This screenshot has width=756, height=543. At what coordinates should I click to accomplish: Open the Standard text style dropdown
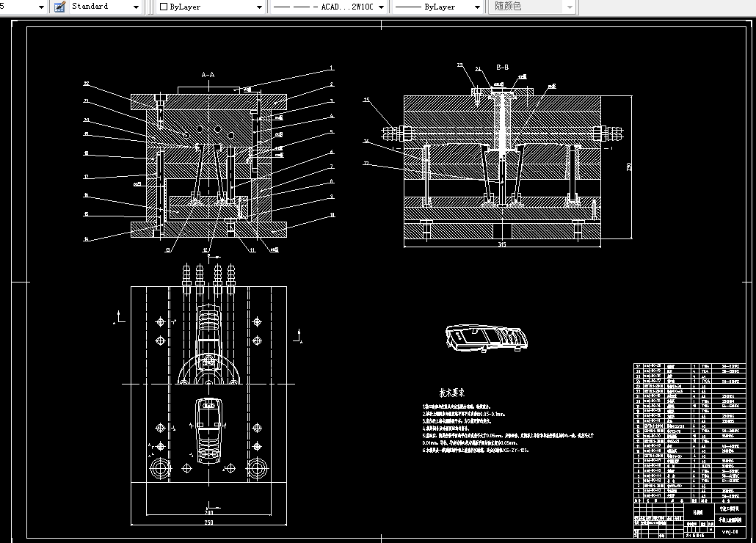click(x=136, y=7)
